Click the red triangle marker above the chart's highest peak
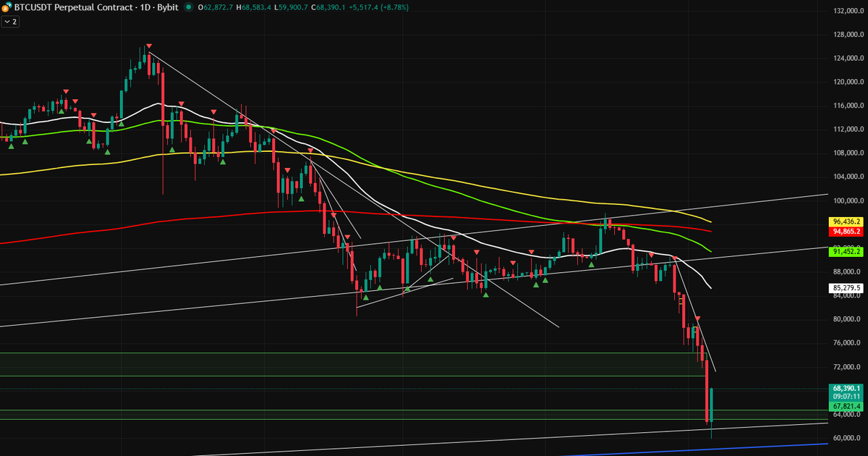 (148, 46)
